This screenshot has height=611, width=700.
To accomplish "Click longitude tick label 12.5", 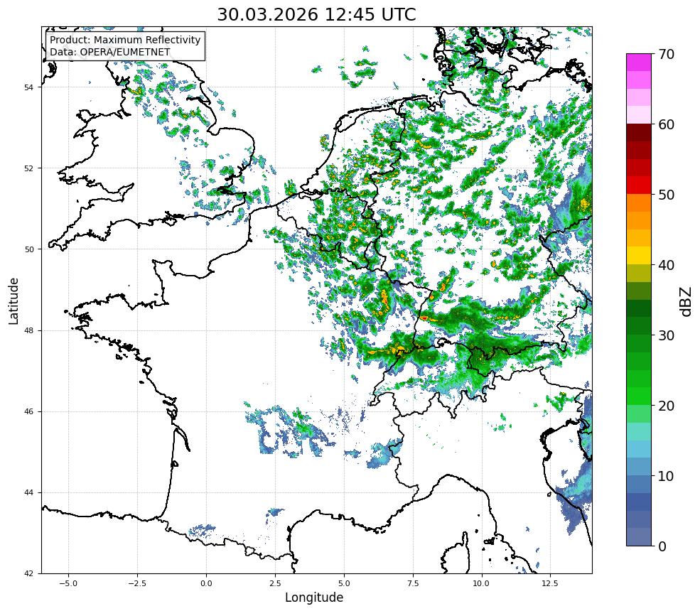I will pyautogui.click(x=550, y=583).
